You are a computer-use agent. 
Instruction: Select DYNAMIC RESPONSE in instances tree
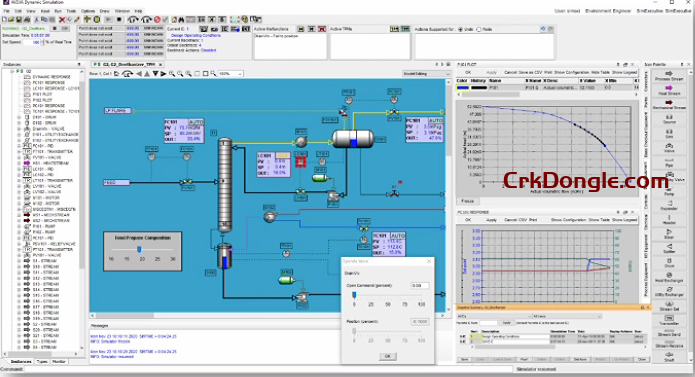point(51,77)
